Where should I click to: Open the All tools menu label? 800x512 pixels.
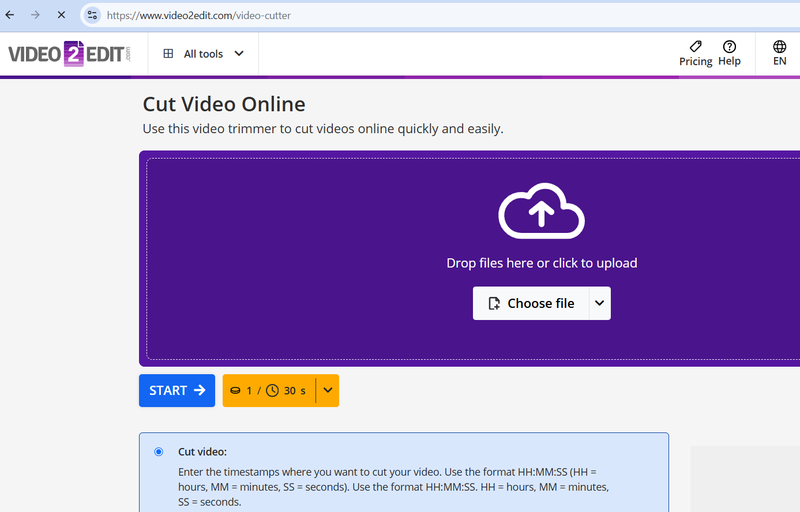click(203, 54)
